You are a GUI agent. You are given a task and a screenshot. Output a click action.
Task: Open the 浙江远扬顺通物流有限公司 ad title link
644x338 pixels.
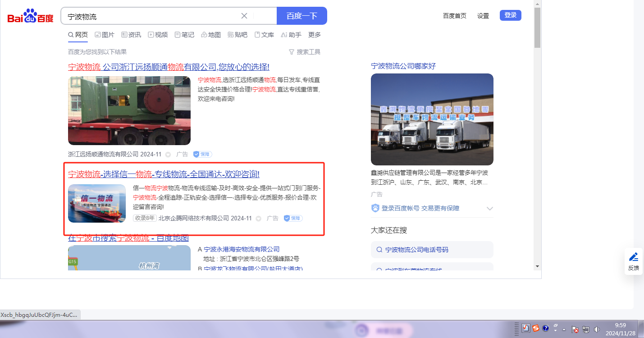(x=169, y=67)
